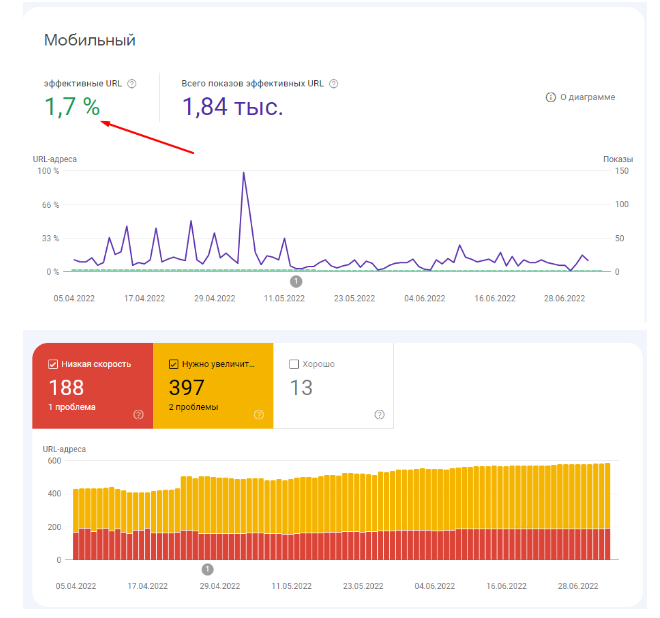The height and width of the screenshot is (618, 660).
Task: Open help icon next to Всего показов эффективных URL
Action: [x=333, y=84]
